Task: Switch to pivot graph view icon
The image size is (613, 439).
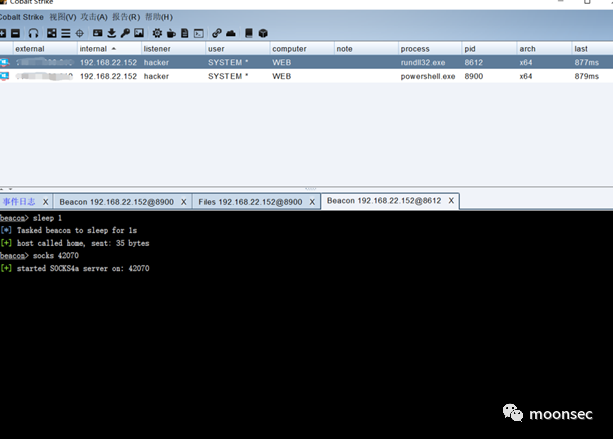Action: pyautogui.click(x=52, y=33)
